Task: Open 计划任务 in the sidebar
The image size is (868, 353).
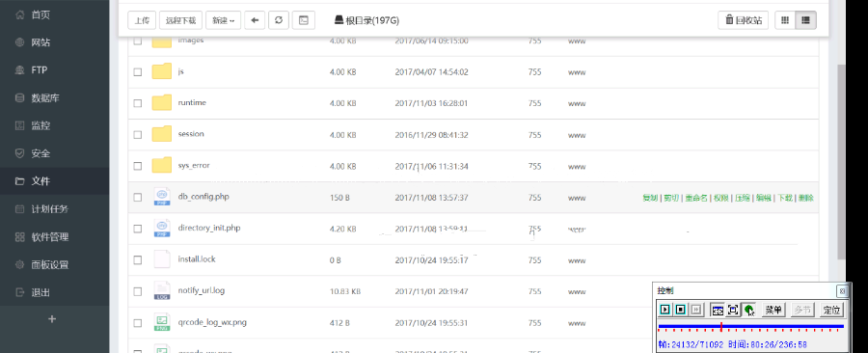Action: click(50, 209)
